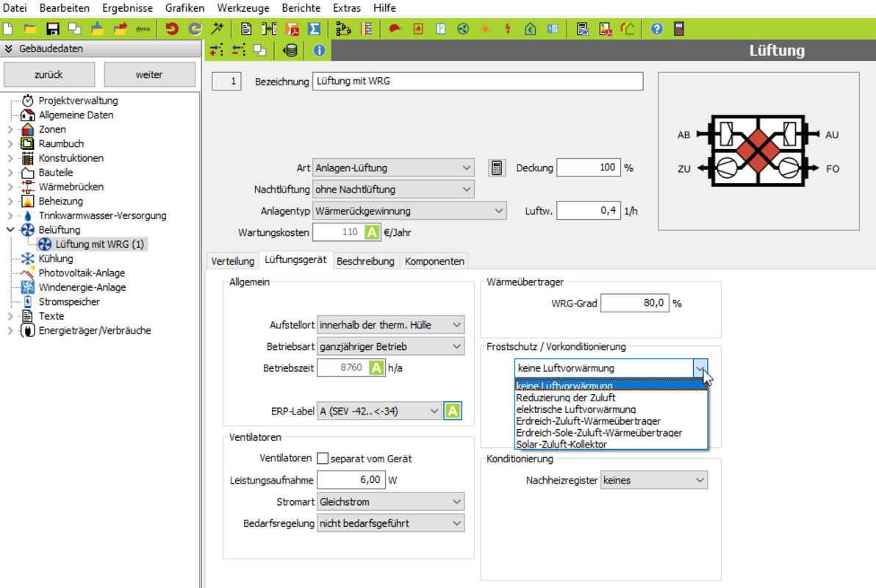
Task: Open the Bedarfsregelung dropdown
Action: click(390, 523)
